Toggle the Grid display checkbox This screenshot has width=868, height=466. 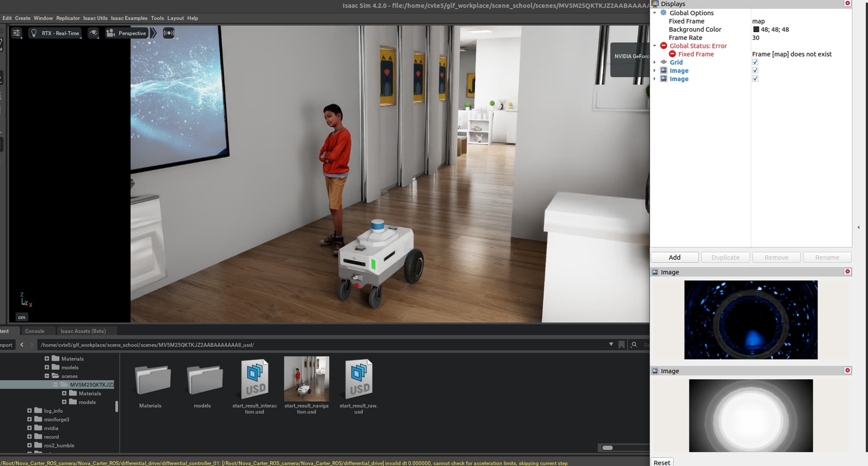755,62
